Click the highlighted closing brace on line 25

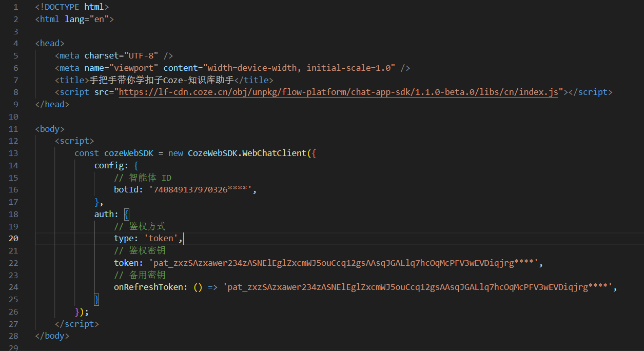[x=96, y=300]
